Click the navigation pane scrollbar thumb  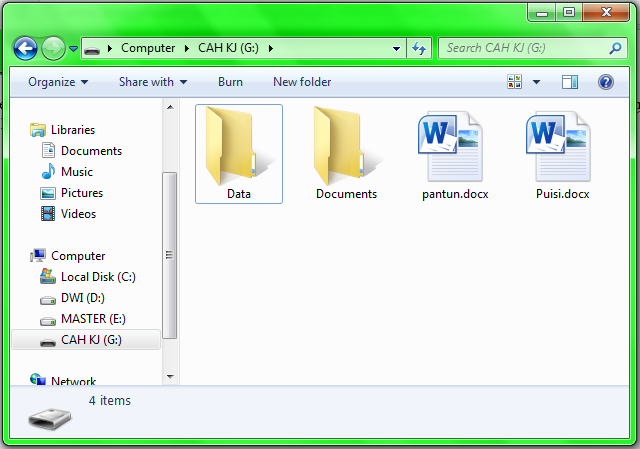tap(169, 256)
